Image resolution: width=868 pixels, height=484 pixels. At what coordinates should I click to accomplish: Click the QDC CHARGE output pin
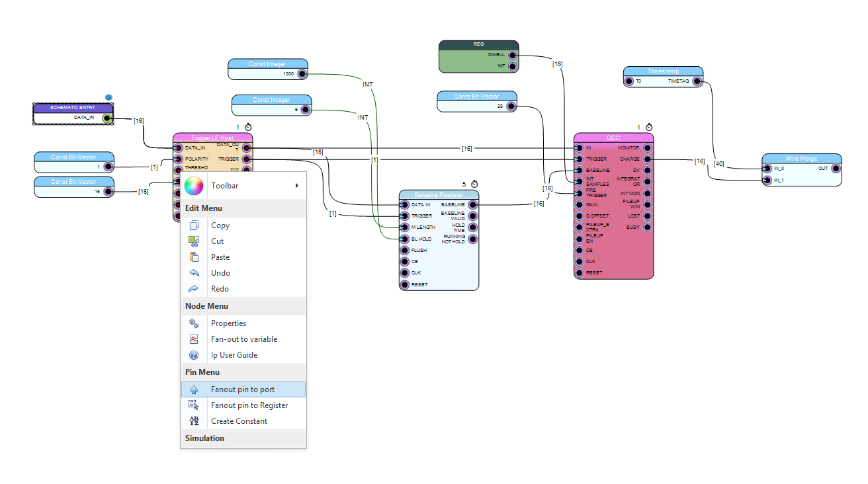[647, 159]
